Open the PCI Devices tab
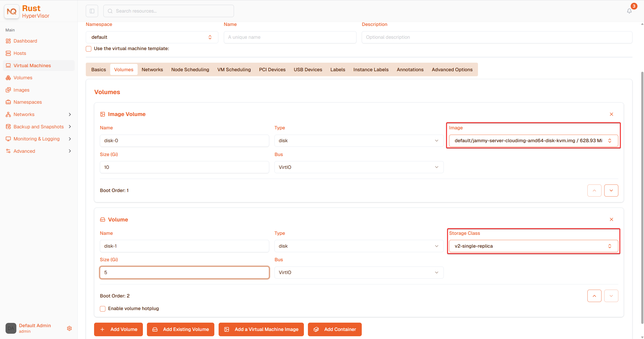 tap(272, 70)
